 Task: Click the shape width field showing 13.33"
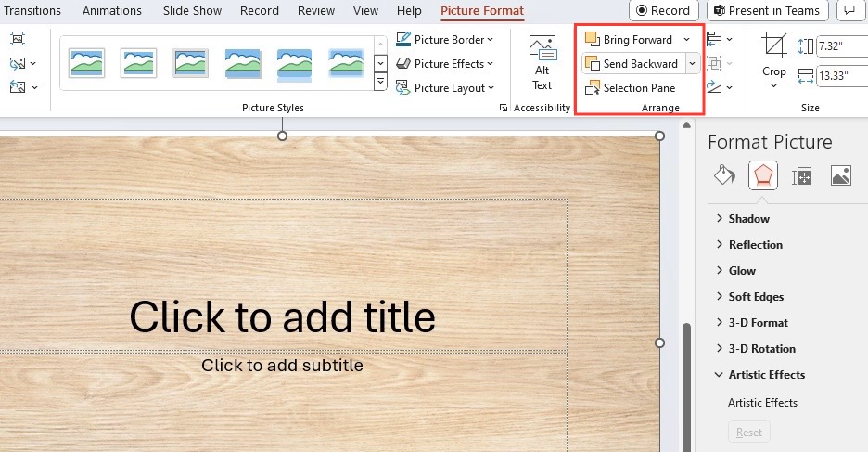pyautogui.click(x=842, y=76)
